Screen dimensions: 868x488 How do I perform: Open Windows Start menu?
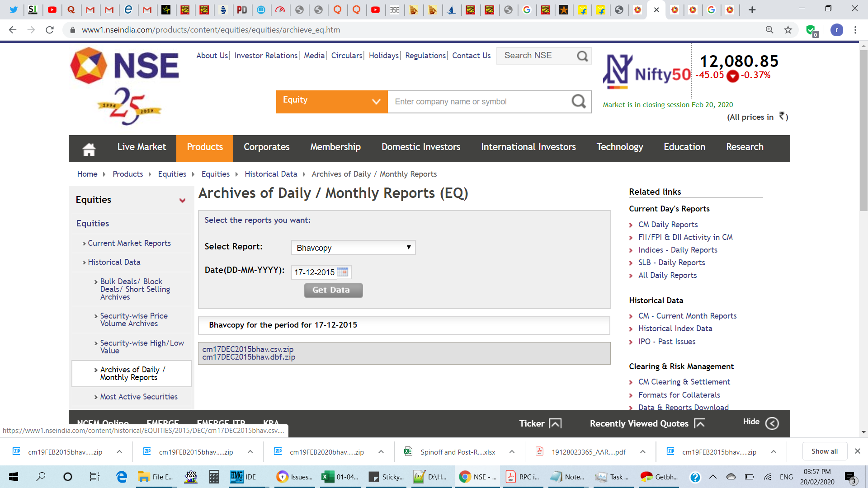pyautogui.click(x=14, y=477)
